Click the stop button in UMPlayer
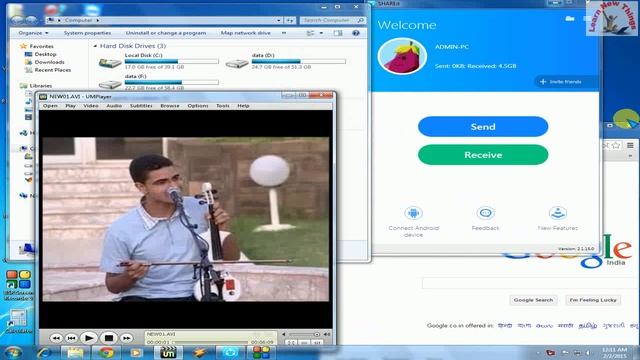The width and height of the screenshot is (640, 360). click(x=109, y=338)
